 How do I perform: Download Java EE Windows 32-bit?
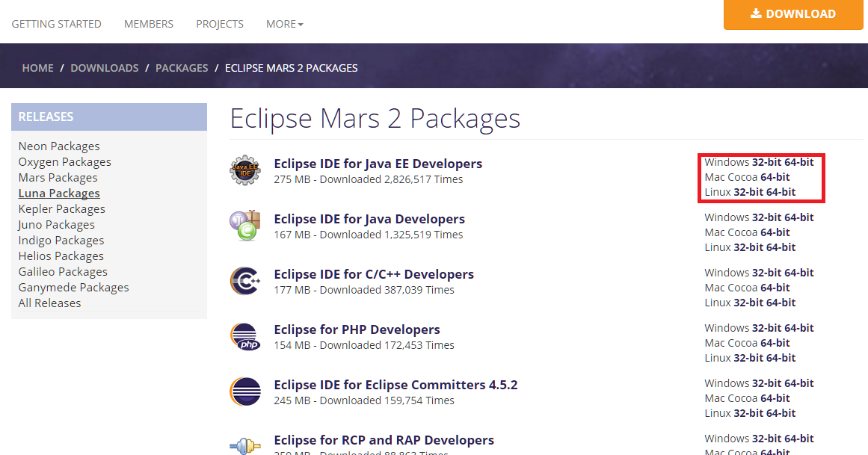pos(767,162)
